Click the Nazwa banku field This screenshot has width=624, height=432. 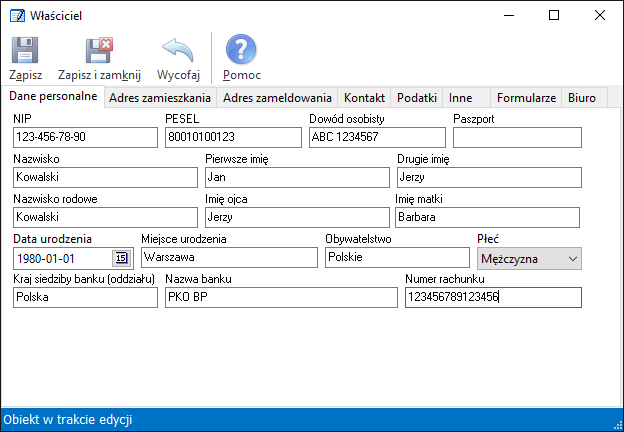(x=281, y=297)
